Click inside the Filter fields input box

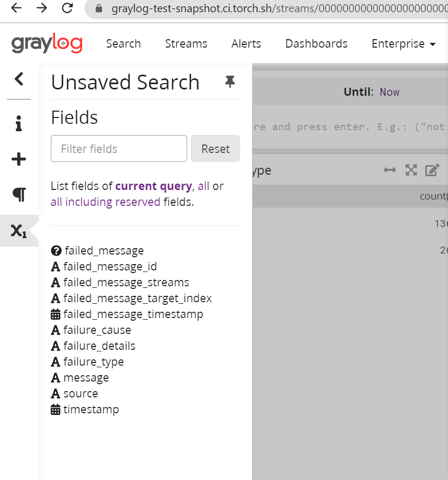click(x=118, y=149)
